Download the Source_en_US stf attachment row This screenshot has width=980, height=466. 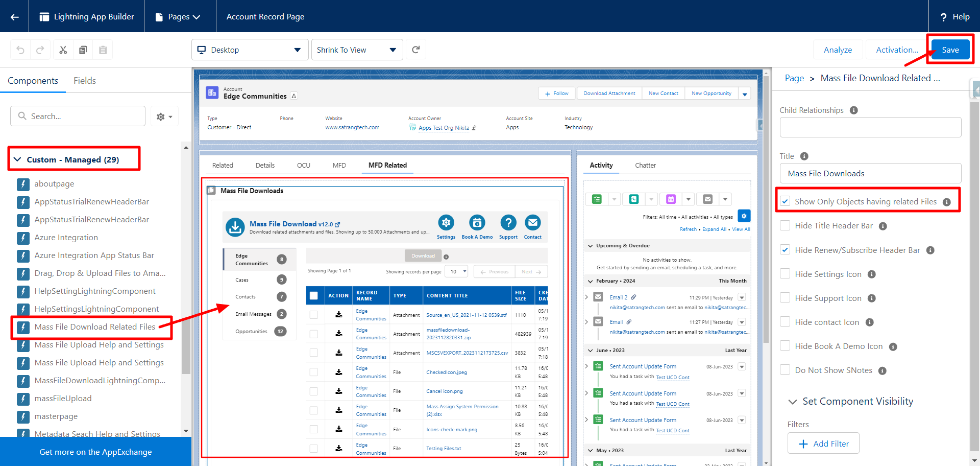pos(338,315)
